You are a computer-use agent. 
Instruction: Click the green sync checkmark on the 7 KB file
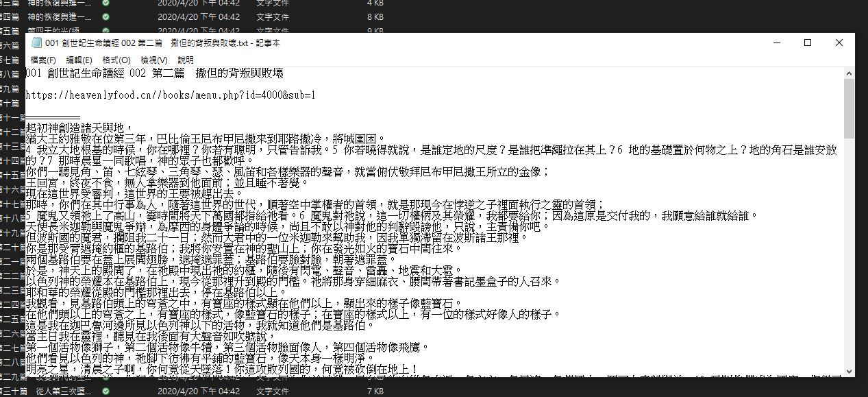(106, 391)
